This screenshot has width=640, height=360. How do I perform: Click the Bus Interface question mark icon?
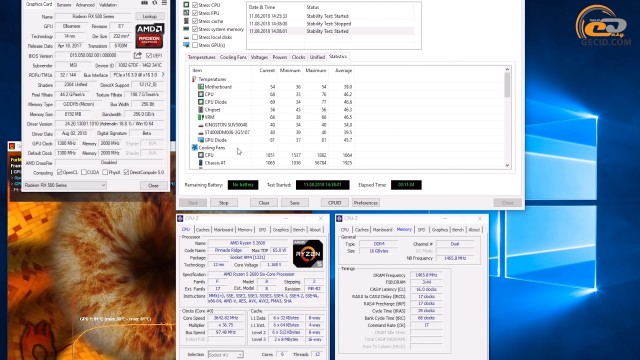point(163,75)
